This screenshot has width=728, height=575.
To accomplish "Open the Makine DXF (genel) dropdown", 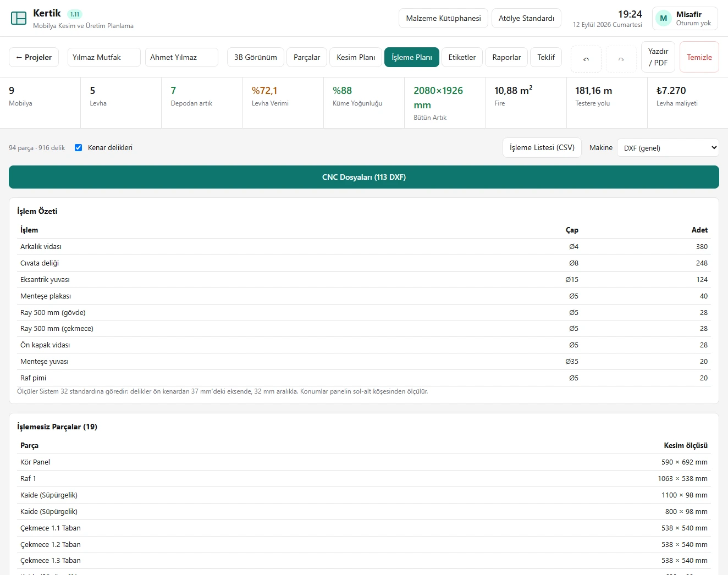I will point(668,147).
